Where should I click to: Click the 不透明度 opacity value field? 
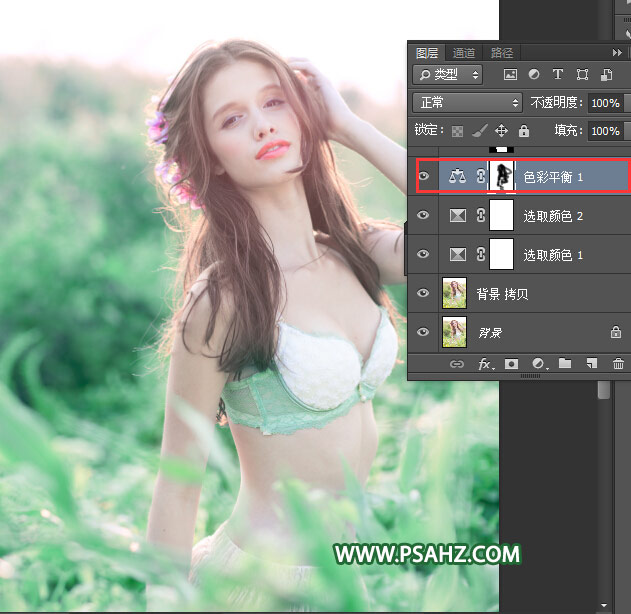coord(603,103)
